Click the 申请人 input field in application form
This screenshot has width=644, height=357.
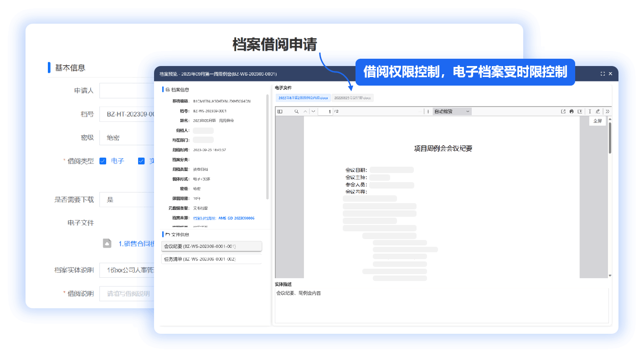pos(127,91)
